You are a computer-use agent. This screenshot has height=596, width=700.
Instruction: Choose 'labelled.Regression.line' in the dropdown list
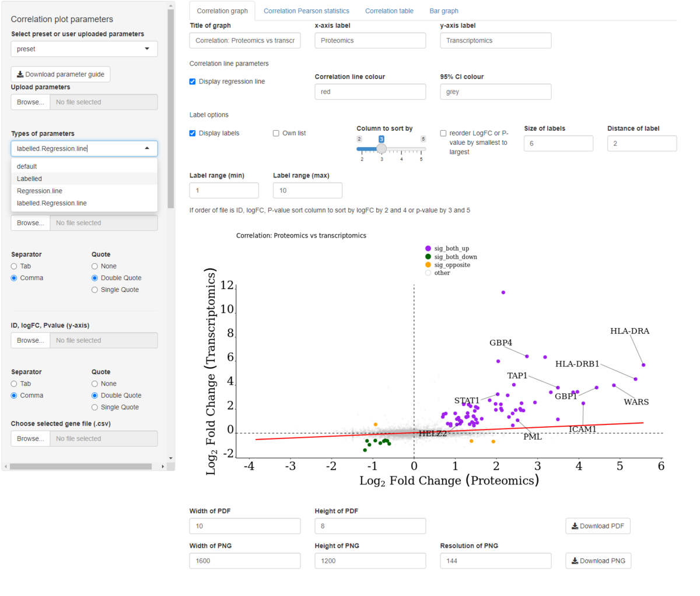pos(84,203)
